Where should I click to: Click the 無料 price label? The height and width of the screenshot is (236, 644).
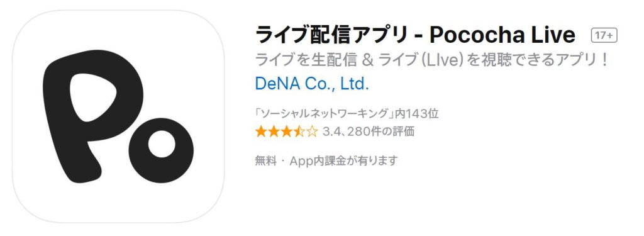266,160
